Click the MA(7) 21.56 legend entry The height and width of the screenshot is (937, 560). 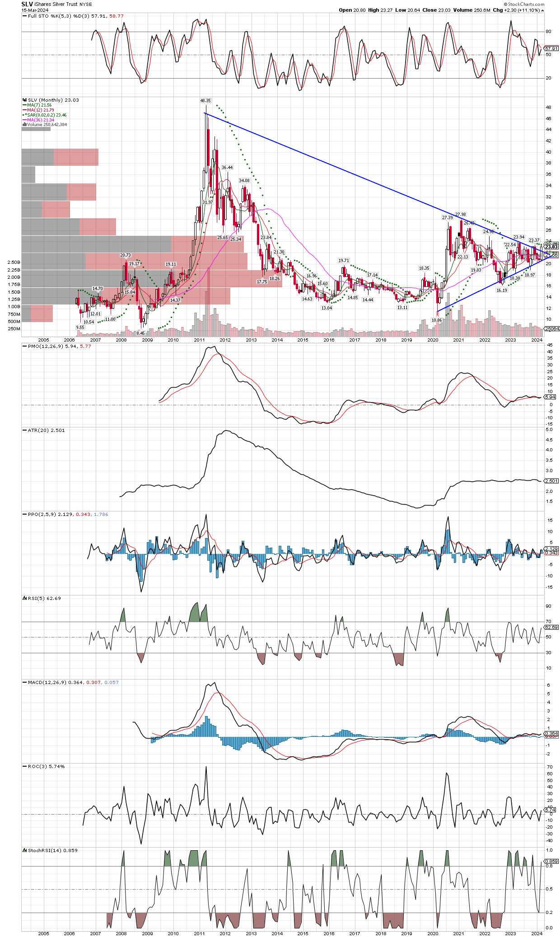pyautogui.click(x=39, y=105)
